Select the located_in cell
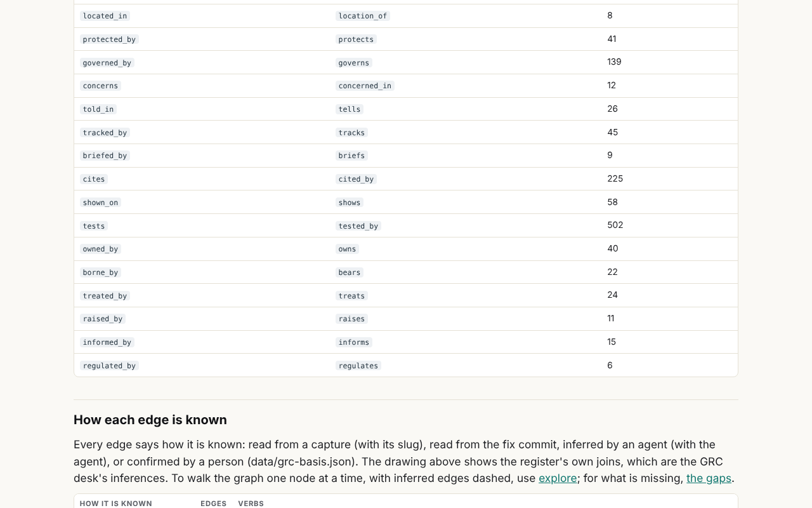Viewport: 812px width, 508px height. pyautogui.click(x=105, y=16)
